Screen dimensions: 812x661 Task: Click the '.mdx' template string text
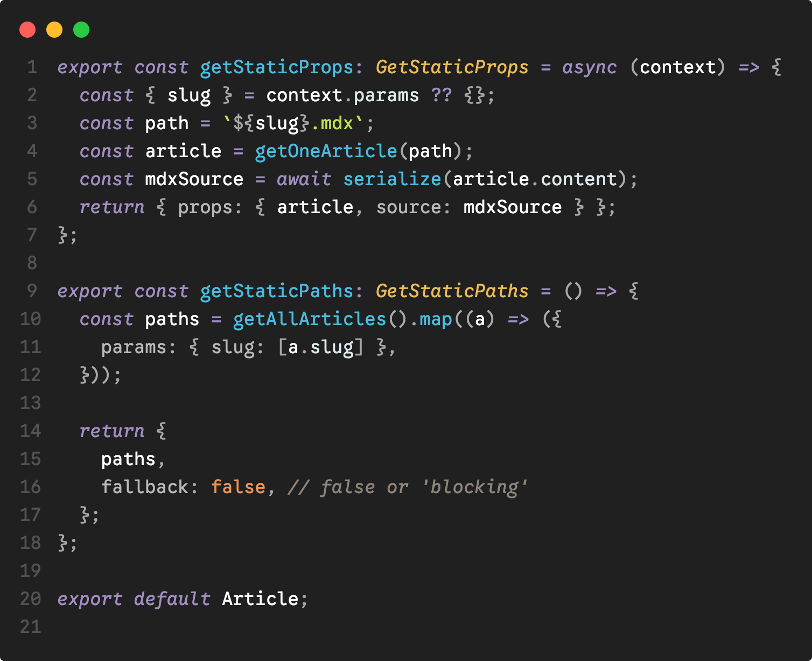tap(332, 123)
